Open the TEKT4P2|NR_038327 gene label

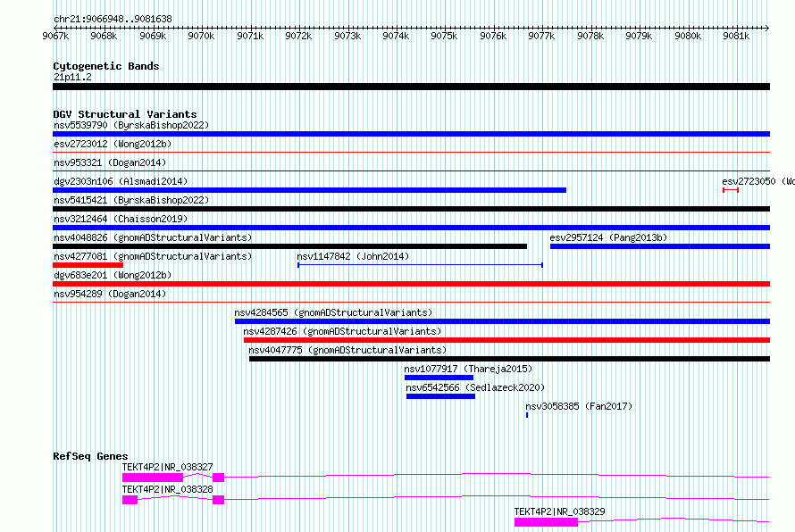[167, 467]
